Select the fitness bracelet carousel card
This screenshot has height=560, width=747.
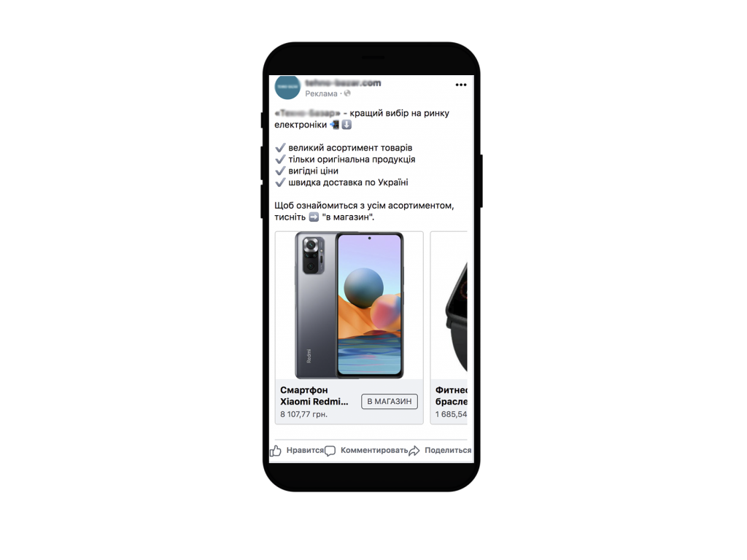click(449, 327)
